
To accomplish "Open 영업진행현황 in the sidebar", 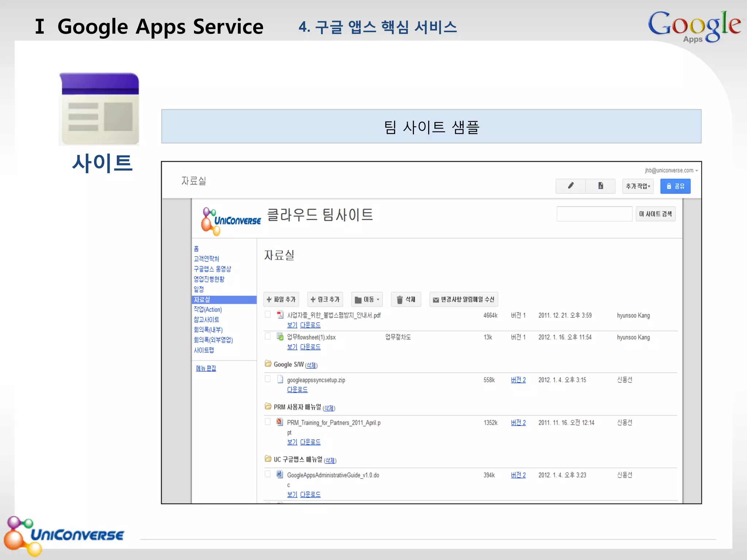I will tap(209, 279).
